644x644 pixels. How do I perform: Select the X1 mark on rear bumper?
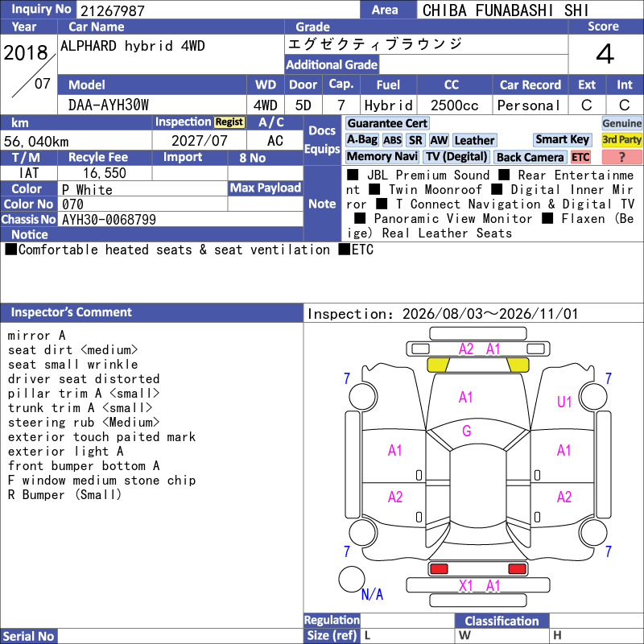466,586
